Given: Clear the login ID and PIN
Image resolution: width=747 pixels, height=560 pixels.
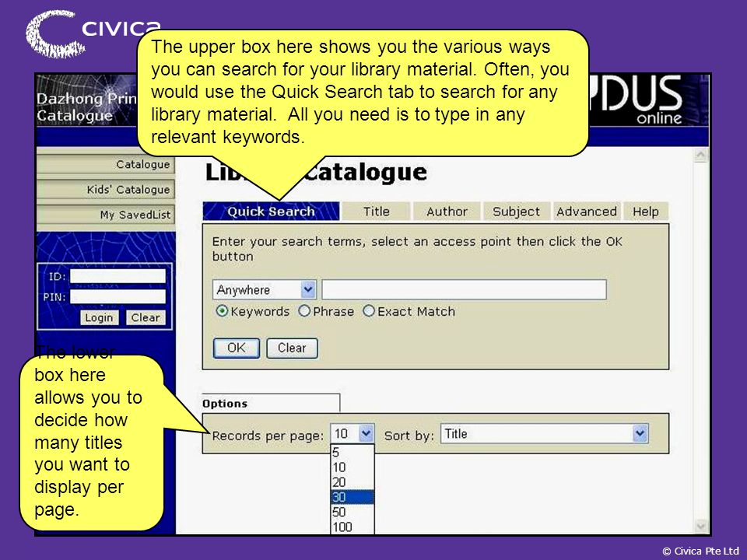Looking at the screenshot, I should [146, 317].
